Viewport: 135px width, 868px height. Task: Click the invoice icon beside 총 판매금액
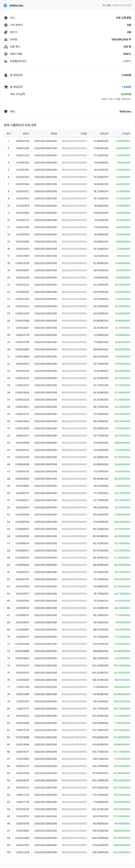6,75
